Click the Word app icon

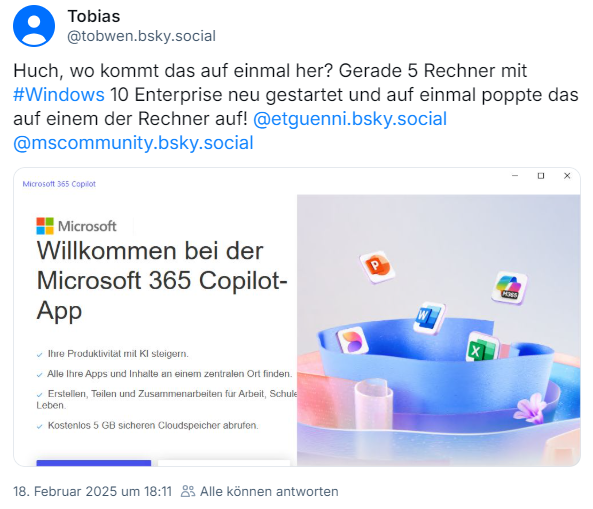[x=429, y=318]
